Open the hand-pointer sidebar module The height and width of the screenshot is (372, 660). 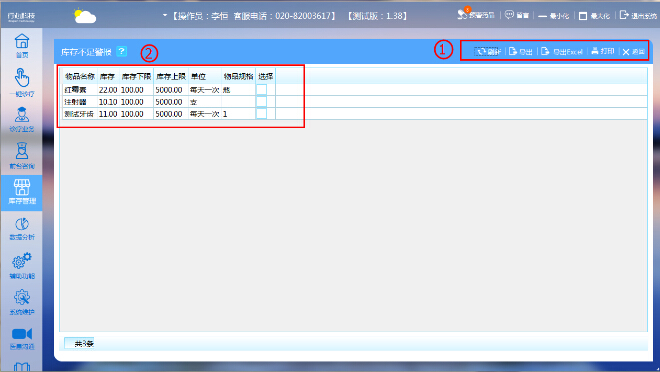(x=22, y=82)
